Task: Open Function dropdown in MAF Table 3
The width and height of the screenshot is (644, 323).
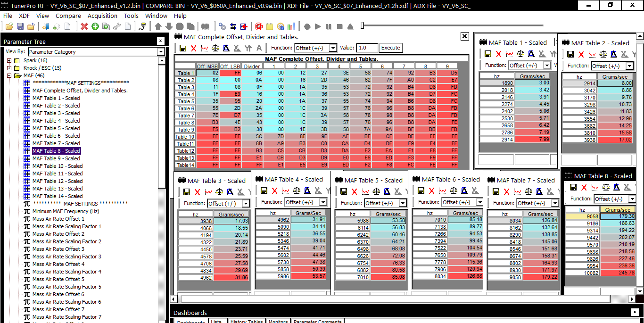Action: pyautogui.click(x=246, y=203)
